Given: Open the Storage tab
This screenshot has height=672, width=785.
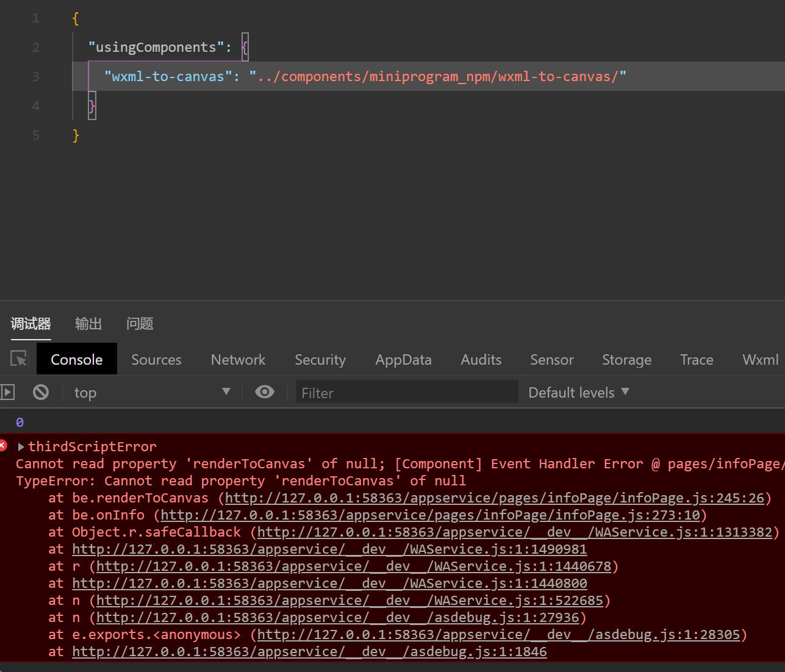Looking at the screenshot, I should 627,360.
